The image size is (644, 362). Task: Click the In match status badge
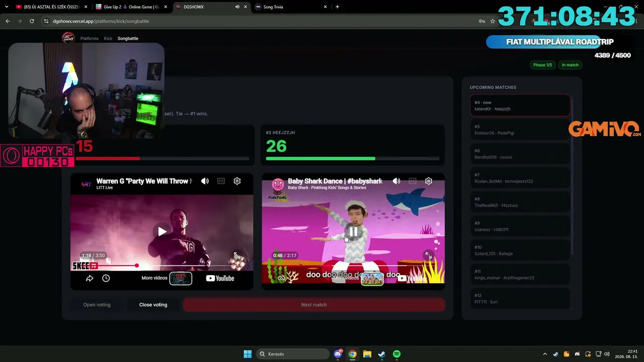(x=570, y=65)
